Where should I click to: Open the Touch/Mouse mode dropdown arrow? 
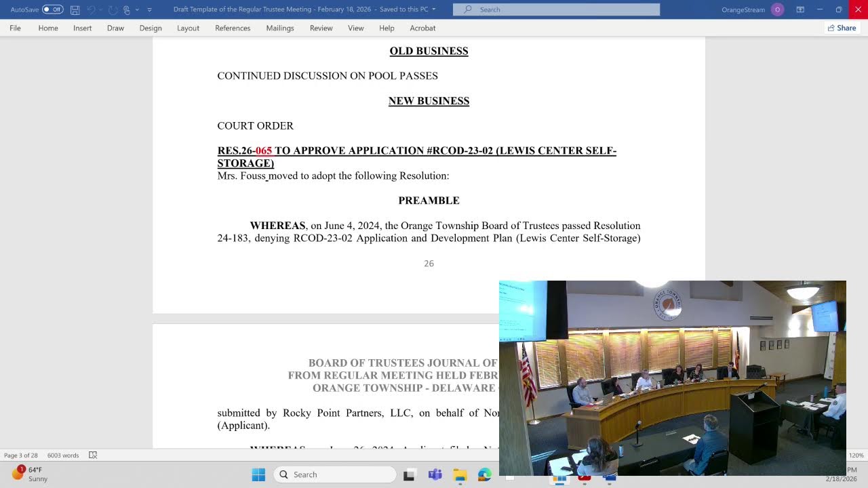(x=137, y=9)
